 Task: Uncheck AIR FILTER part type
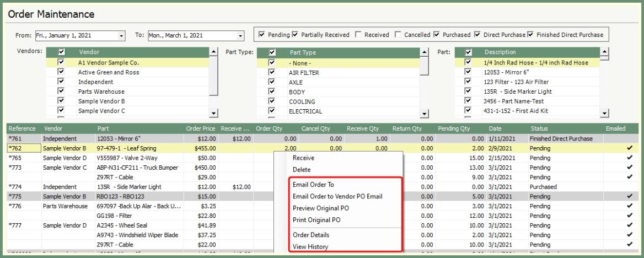271,72
